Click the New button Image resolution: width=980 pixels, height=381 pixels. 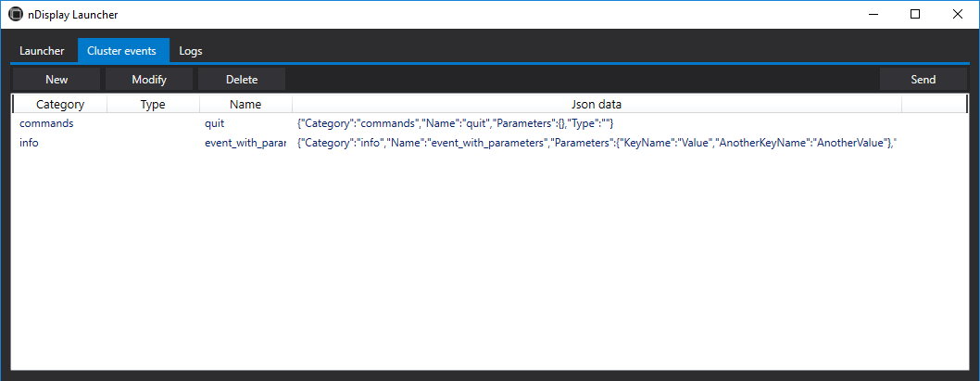point(57,80)
